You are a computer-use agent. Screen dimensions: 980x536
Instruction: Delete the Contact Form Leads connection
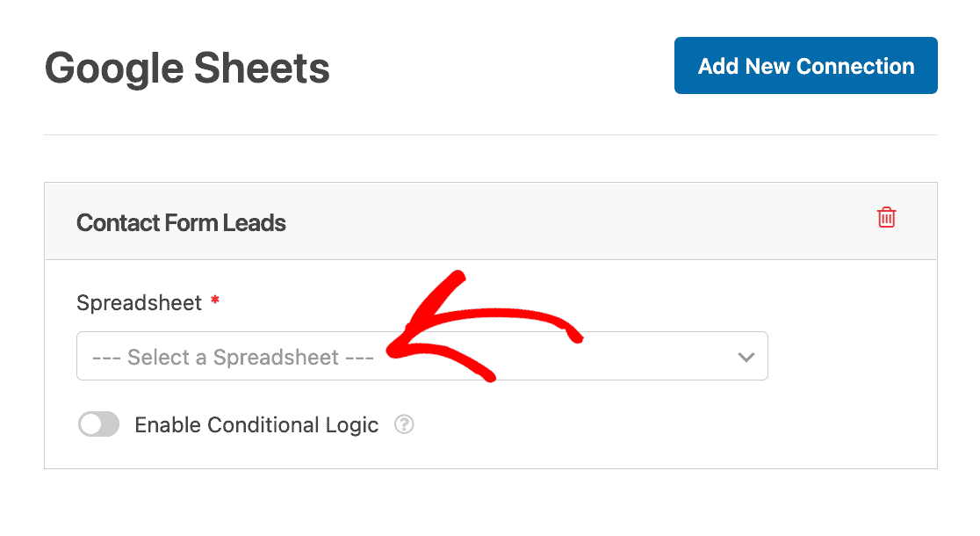886,218
